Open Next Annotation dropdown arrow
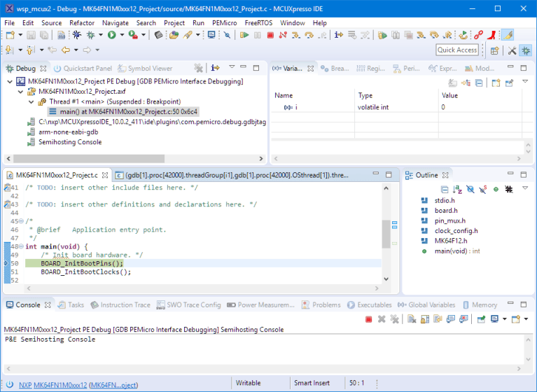Viewport: 537px width, 392px height. tap(20, 50)
